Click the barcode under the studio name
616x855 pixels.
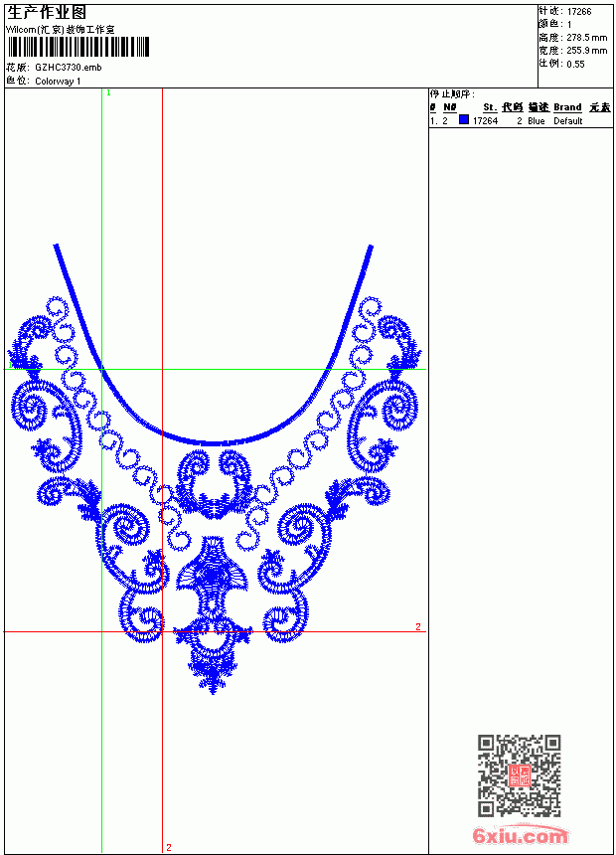pyautogui.click(x=77, y=47)
